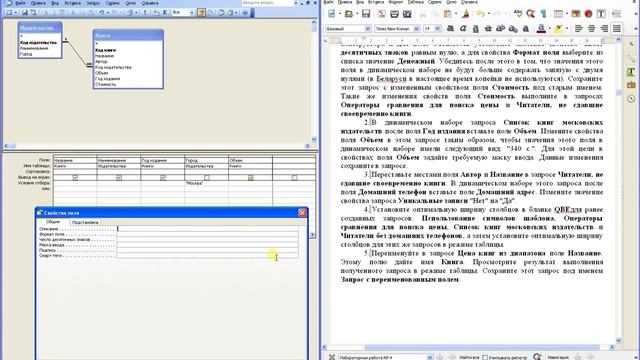640x360 pixels.
Task: Click Writer vertical scrollbar down arrow
Action: [x=618, y=340]
